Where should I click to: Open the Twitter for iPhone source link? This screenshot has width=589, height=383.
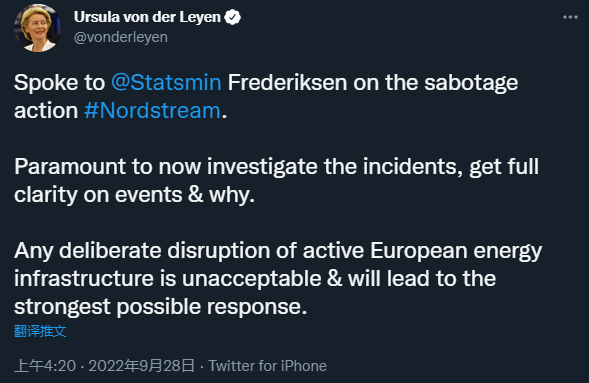pyautogui.click(x=267, y=366)
